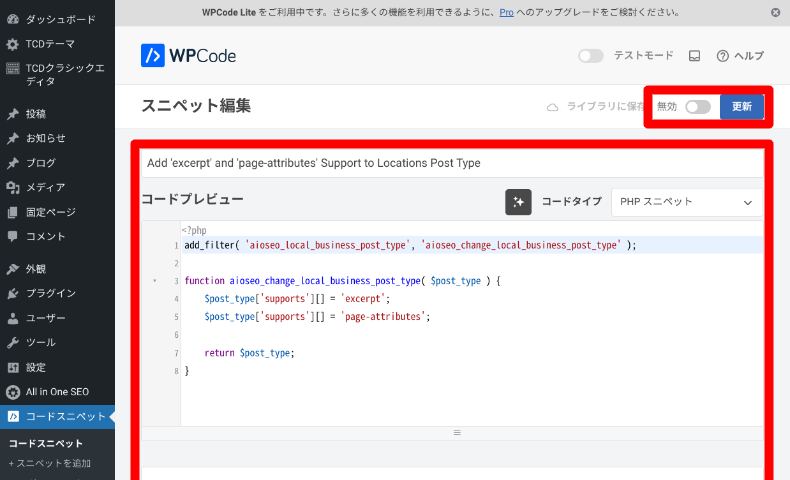790x480 pixels.
Task: Open the コードタイプ PHP スニペット dropdown
Action: [687, 202]
